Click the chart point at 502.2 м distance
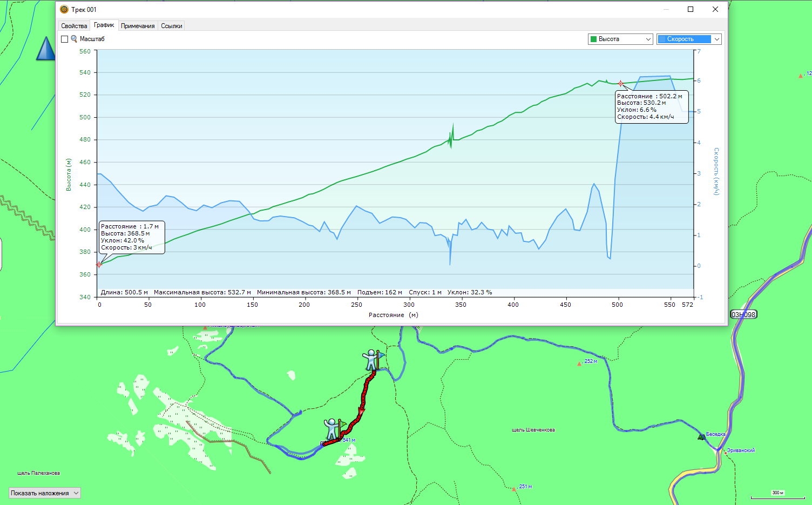Screen dimensions: 812x505 (x=621, y=84)
